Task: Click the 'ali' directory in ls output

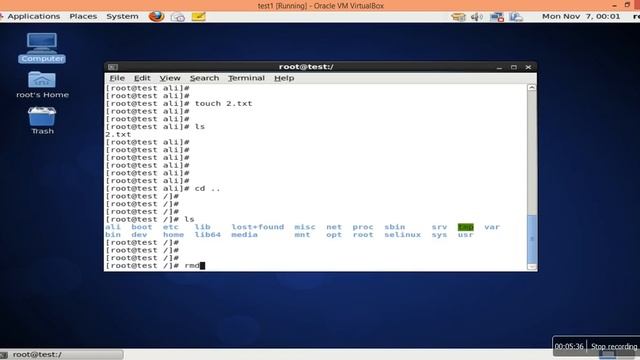Action: pos(113,227)
